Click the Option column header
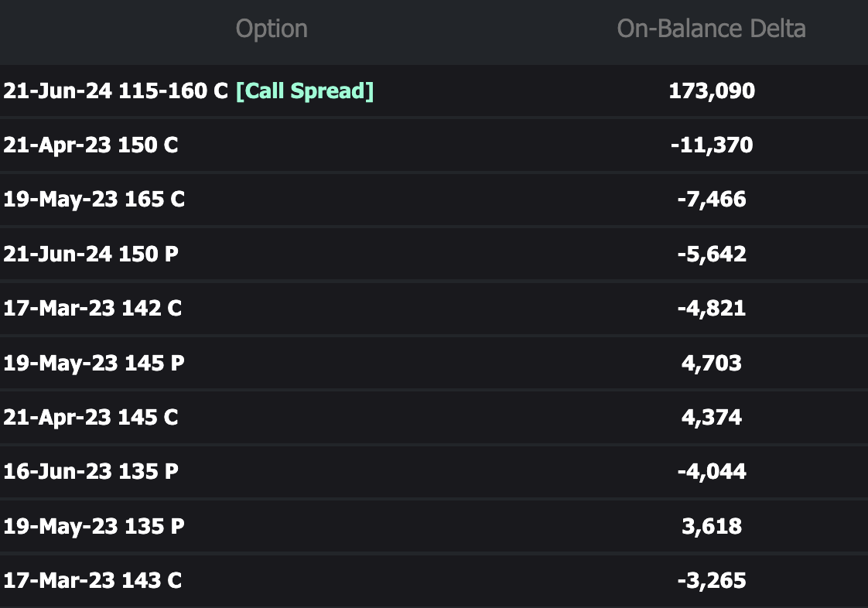This screenshot has height=608, width=868. pos(272,29)
